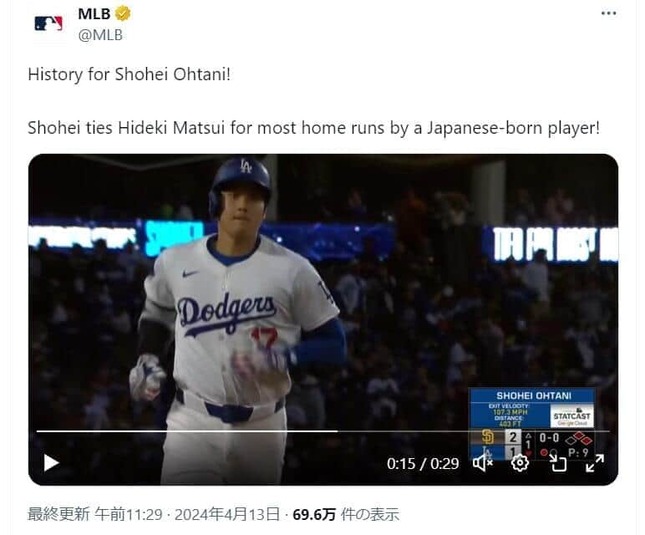Viewport: 645px width, 535px height.
Task: Click the gold verified badge beside MLB
Action: click(123, 14)
